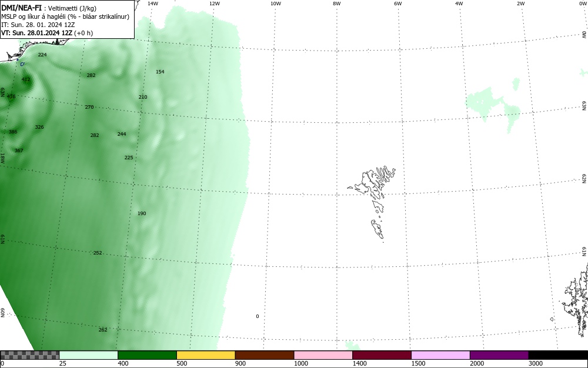Click the 2000 legend scale value
588x368 pixels.
pyautogui.click(x=477, y=363)
